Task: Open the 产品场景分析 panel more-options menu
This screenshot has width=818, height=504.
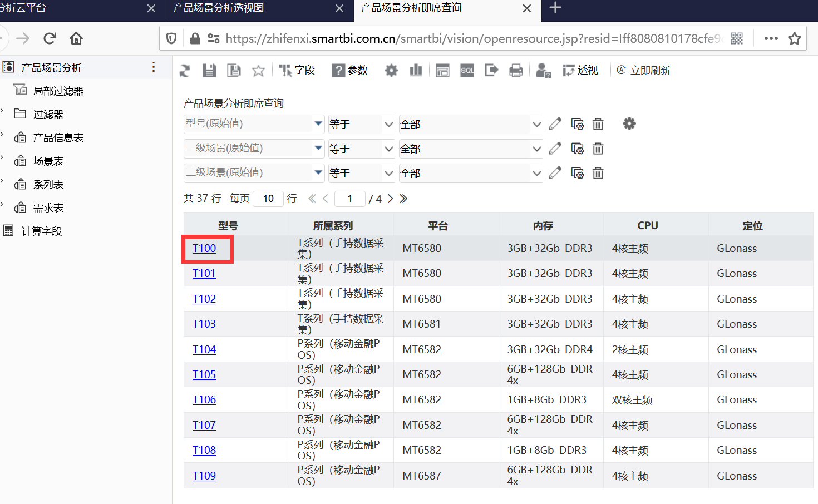Action: tap(154, 67)
